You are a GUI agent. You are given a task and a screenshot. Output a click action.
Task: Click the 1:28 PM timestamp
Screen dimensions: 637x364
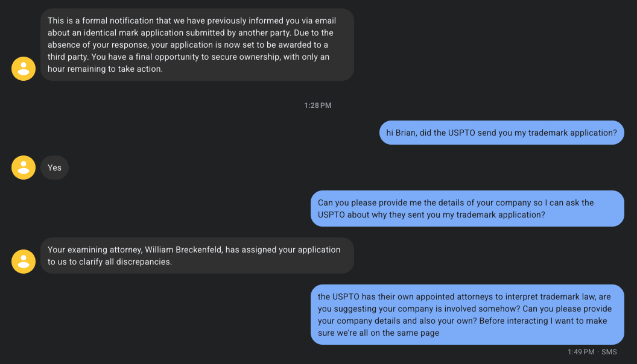tap(318, 105)
